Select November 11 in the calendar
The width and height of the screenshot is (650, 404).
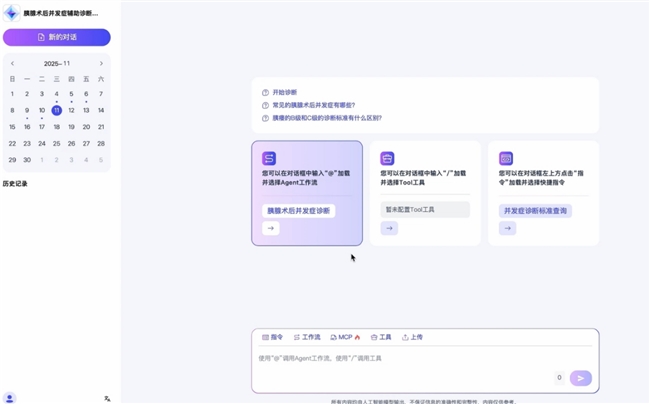point(56,110)
